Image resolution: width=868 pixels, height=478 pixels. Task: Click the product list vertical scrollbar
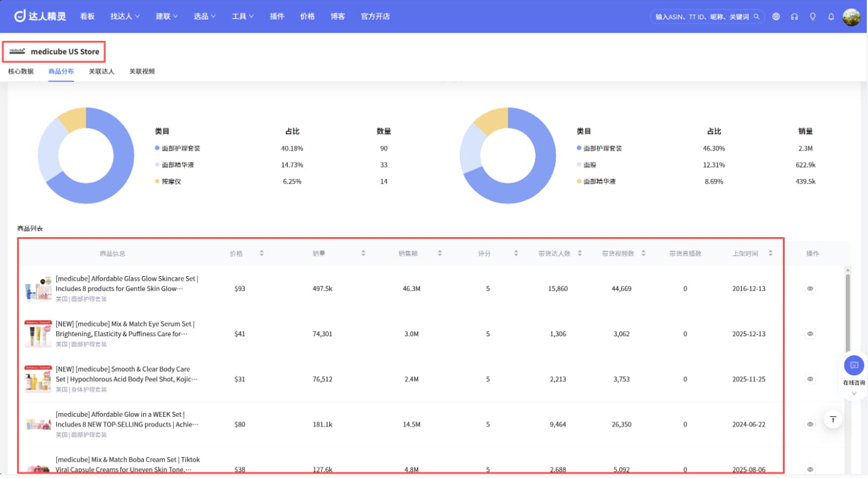tap(847, 312)
